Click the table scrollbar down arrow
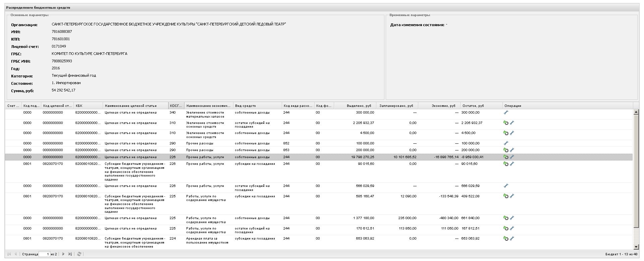644x261 pixels. (x=636, y=247)
